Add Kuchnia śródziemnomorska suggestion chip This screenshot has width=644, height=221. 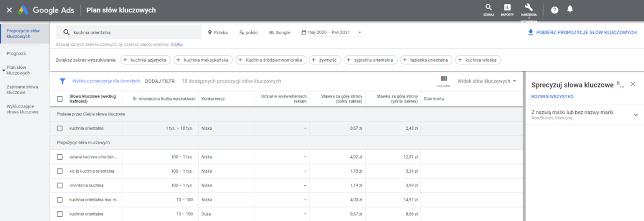(x=271, y=60)
